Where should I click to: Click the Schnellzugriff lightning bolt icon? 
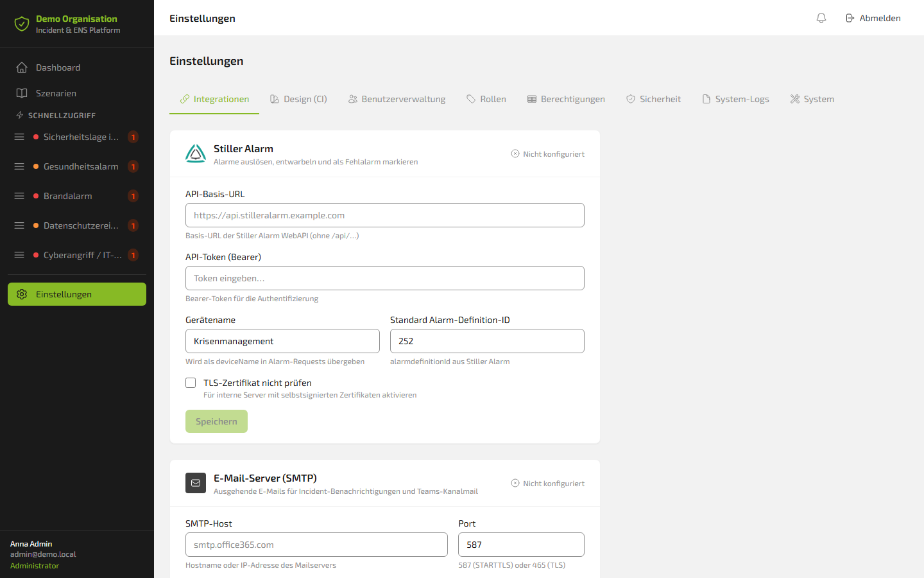click(x=20, y=116)
